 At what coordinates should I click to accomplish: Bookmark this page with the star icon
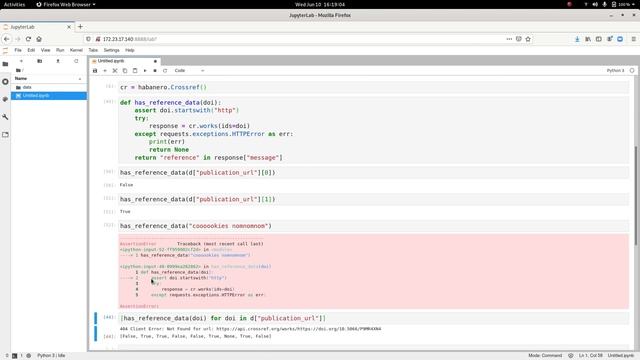(528, 39)
